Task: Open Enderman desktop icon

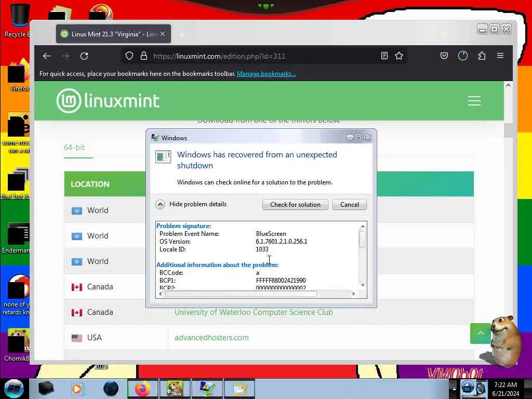Action: (16, 238)
